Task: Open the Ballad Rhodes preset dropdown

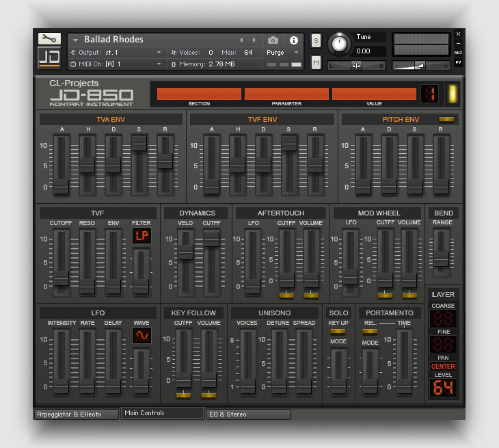Action: pyautogui.click(x=75, y=40)
